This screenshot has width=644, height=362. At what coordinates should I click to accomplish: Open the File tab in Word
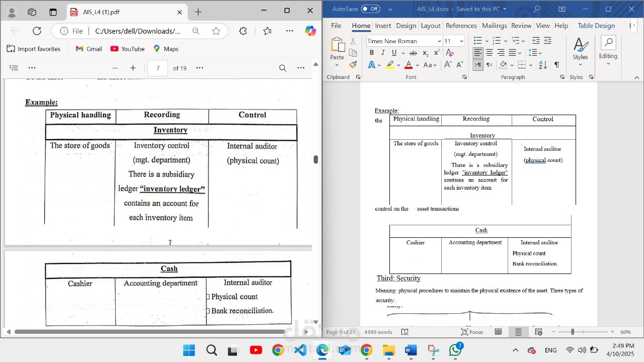[336, 26]
